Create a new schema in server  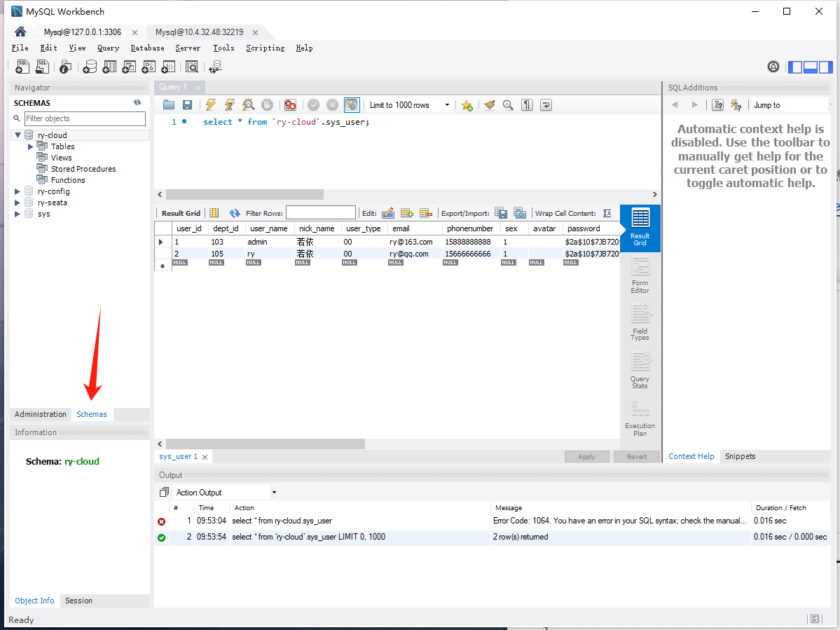90,67
